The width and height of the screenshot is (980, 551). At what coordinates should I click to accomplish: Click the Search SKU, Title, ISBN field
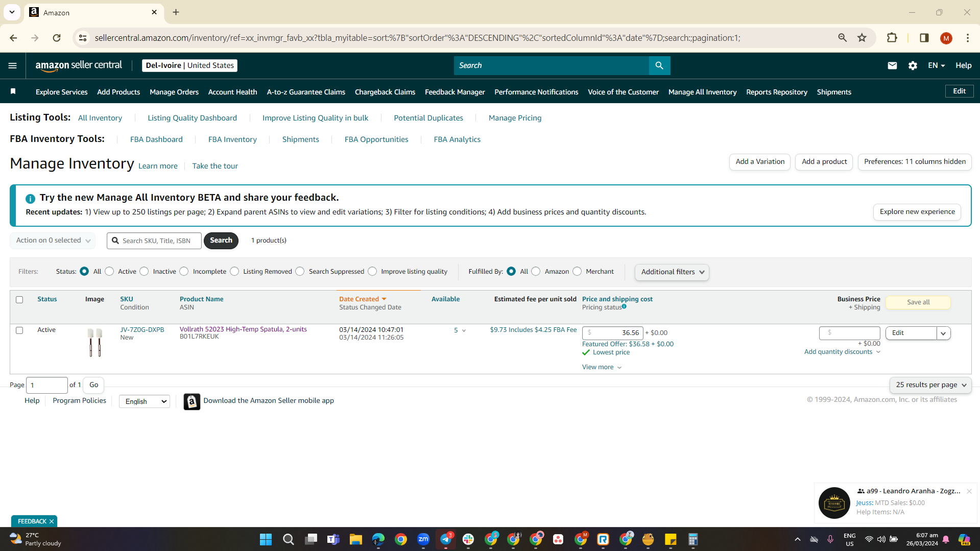(x=154, y=241)
